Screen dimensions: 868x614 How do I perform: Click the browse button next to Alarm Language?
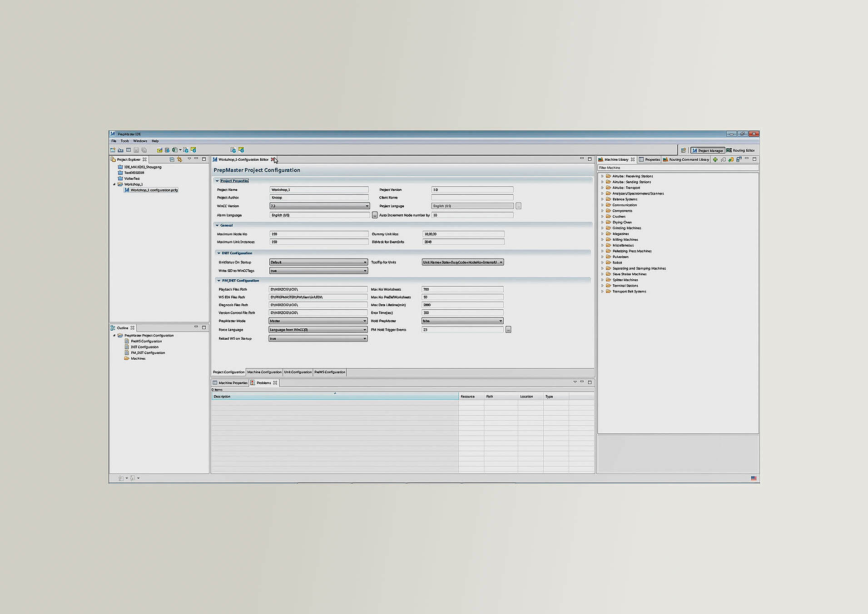pos(375,215)
